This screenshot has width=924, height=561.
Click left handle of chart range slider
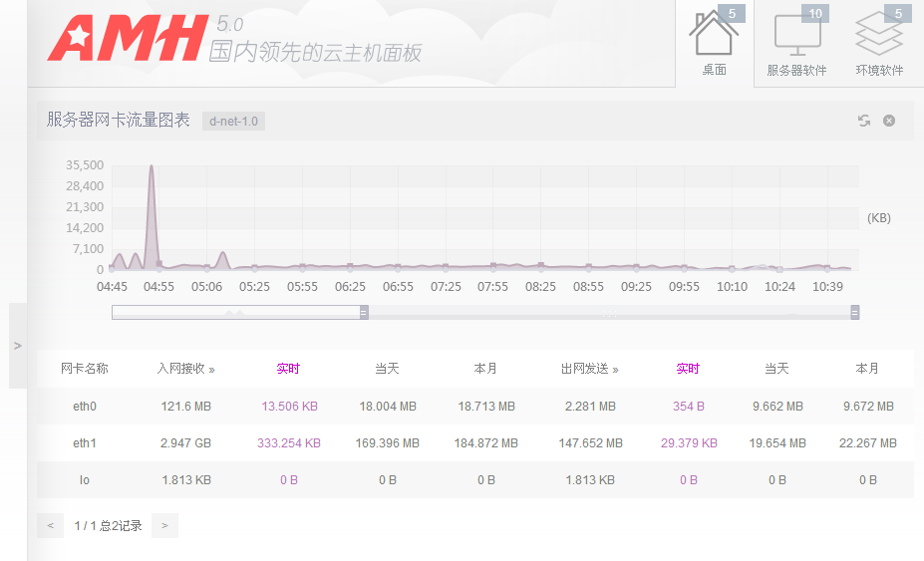point(364,313)
